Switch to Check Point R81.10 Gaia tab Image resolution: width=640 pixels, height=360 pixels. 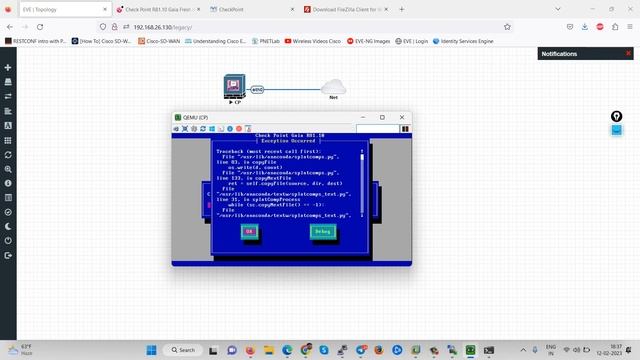158,9
